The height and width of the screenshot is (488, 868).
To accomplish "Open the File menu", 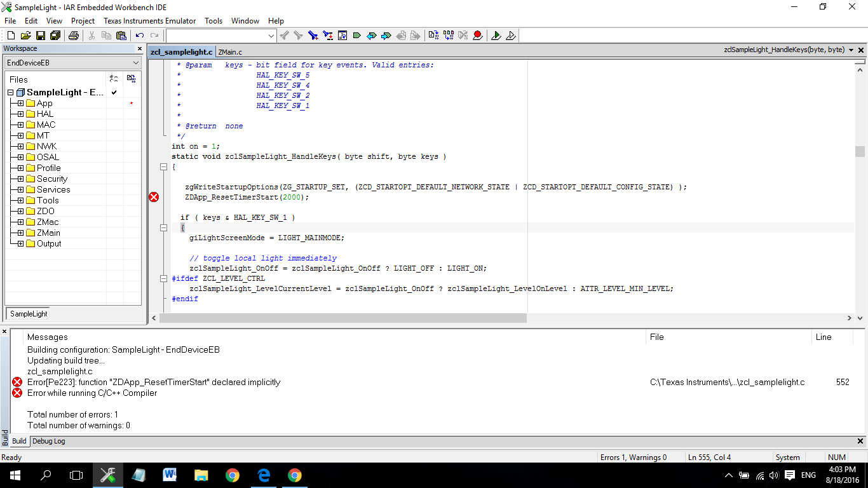I will tap(10, 21).
